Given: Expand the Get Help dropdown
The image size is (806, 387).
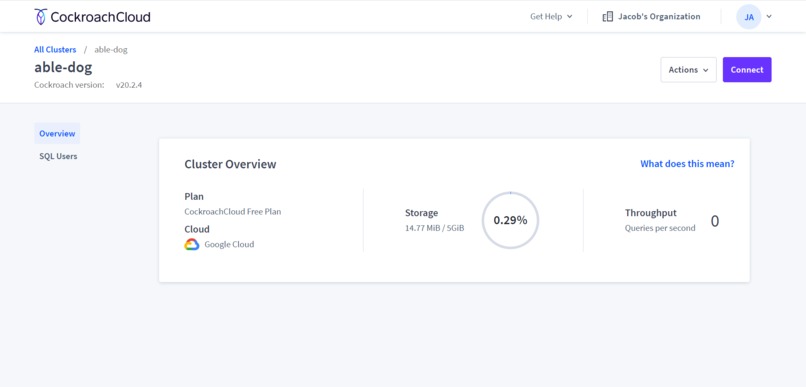Looking at the screenshot, I should tap(551, 16).
